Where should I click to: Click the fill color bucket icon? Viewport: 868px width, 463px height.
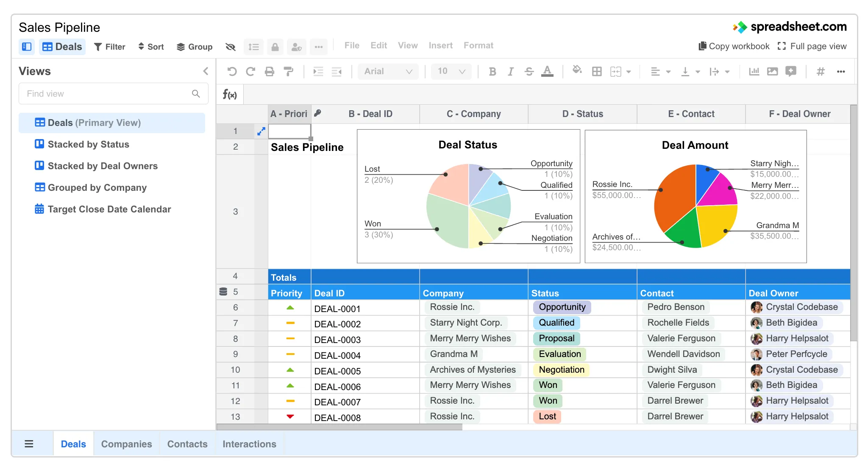[x=577, y=70]
